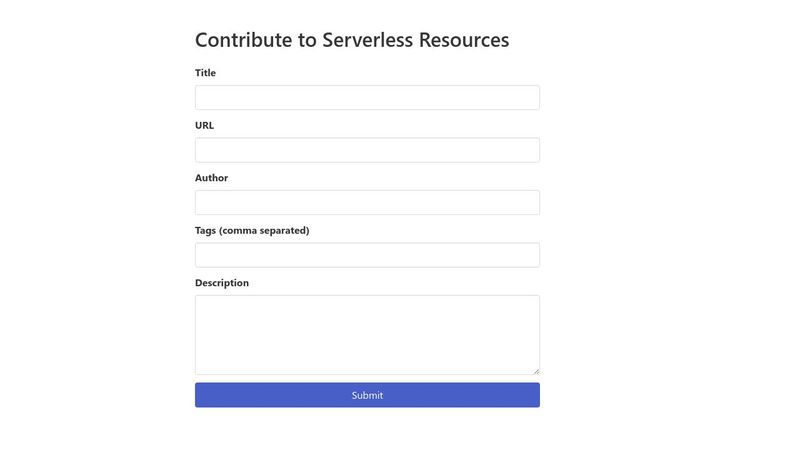Click the word 'Serverless' in the heading

pyautogui.click(x=367, y=40)
